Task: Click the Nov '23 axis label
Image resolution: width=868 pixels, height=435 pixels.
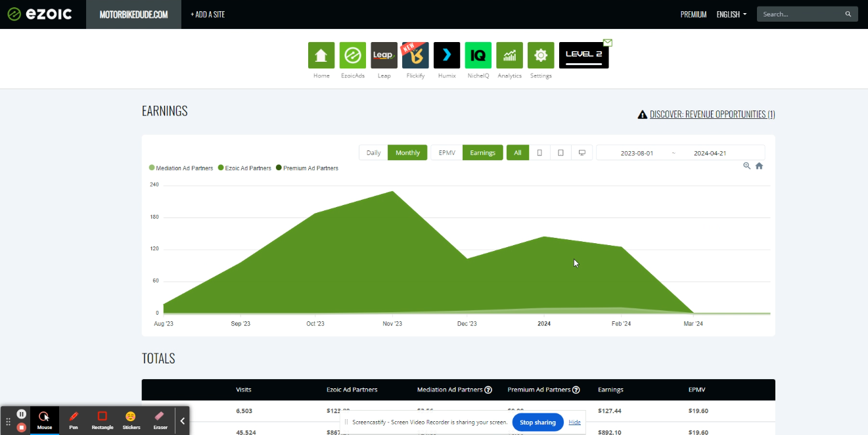Action: click(x=392, y=323)
